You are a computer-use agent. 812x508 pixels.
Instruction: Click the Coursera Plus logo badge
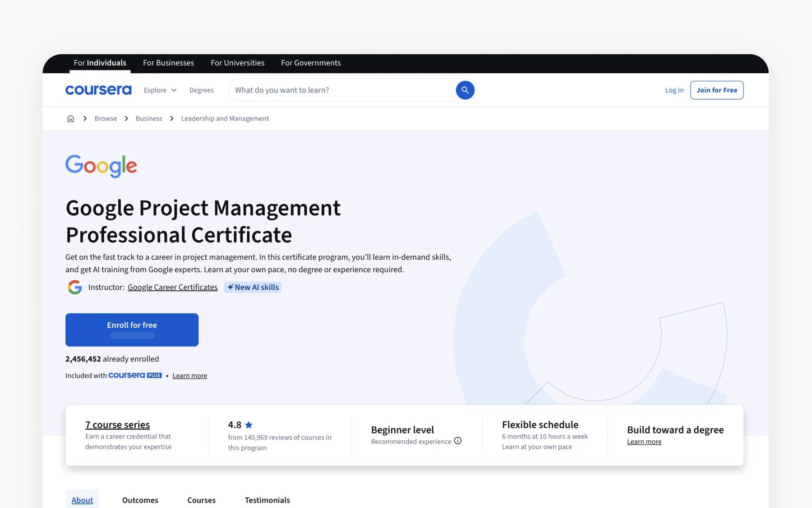(135, 375)
